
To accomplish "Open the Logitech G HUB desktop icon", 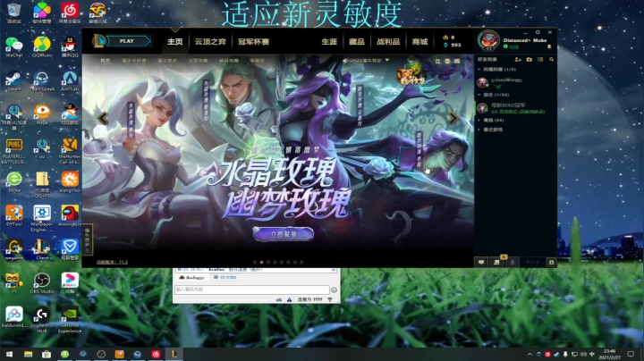I will tap(42, 320).
